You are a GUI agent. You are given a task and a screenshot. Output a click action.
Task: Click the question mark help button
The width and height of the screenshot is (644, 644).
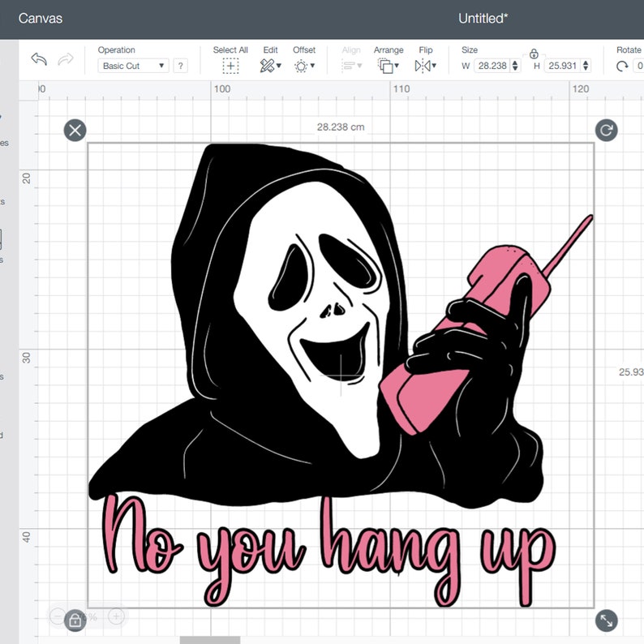click(x=180, y=66)
